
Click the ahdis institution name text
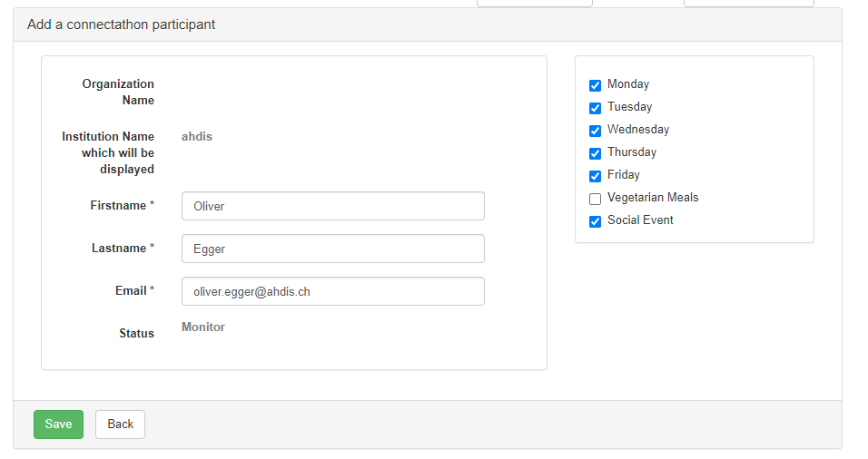[196, 136]
